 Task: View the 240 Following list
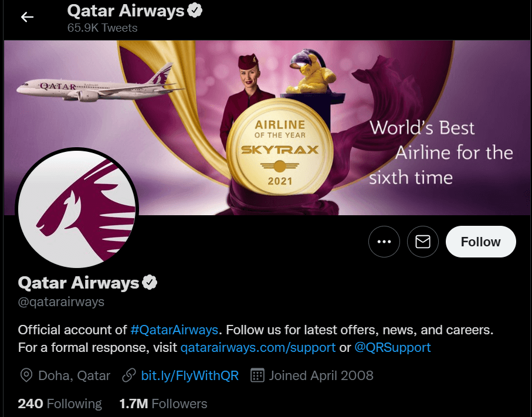(x=60, y=404)
